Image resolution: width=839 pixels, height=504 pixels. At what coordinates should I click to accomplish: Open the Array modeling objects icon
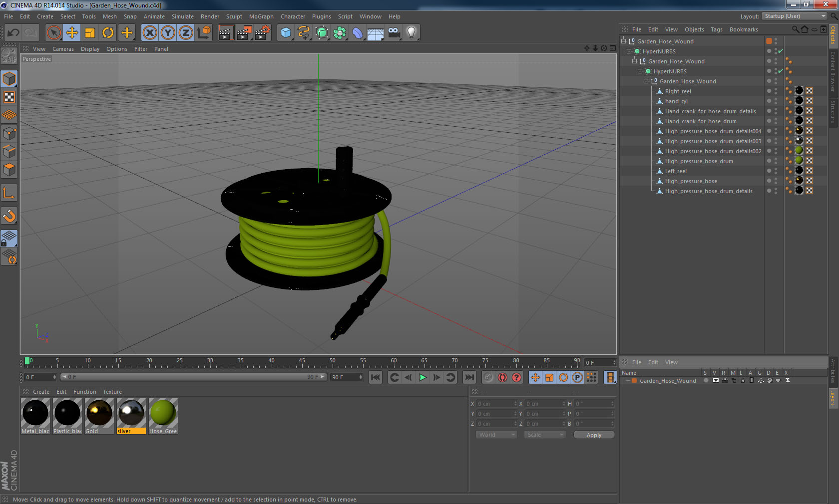pos(340,33)
